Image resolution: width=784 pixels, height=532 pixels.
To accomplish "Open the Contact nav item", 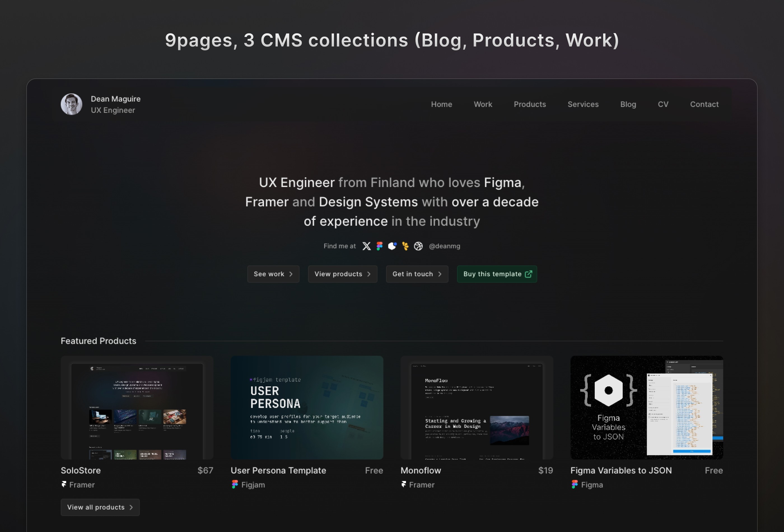I will coord(704,104).
